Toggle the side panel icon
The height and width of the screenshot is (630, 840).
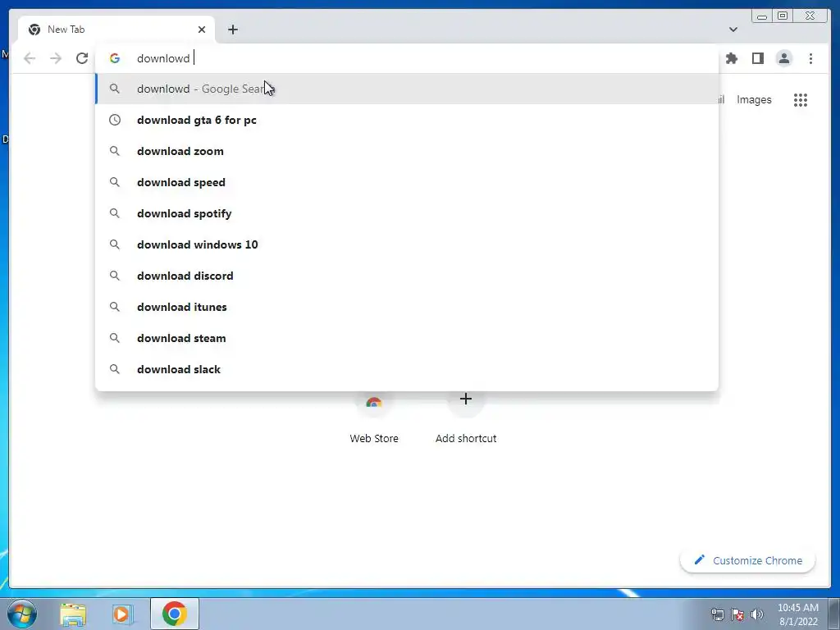(757, 58)
